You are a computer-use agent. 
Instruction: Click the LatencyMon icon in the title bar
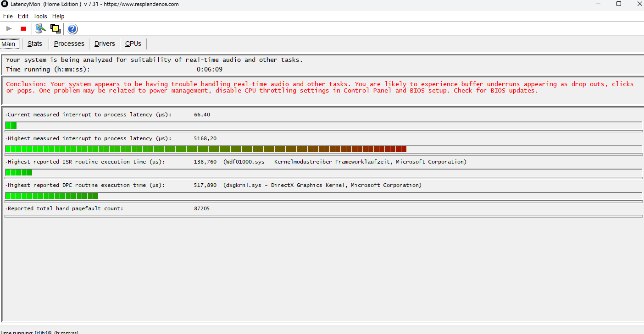(x=5, y=4)
